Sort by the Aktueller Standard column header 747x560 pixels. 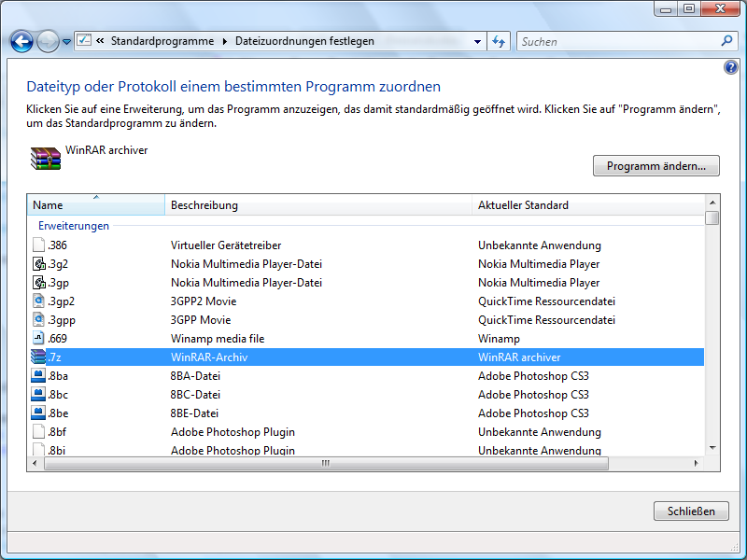pyautogui.click(x=588, y=204)
